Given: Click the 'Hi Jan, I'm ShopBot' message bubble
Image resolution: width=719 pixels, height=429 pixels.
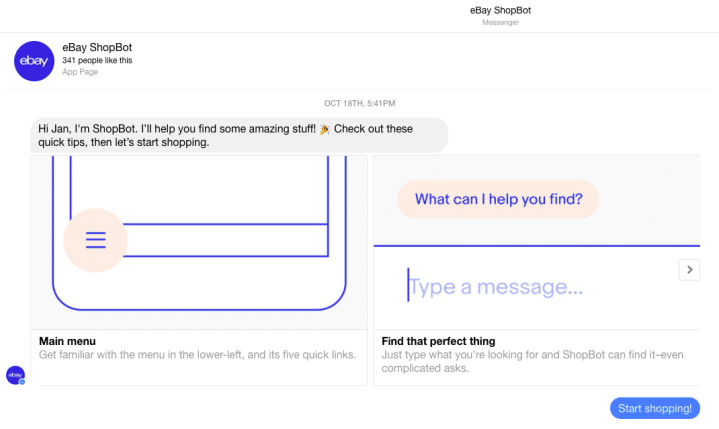Looking at the screenshot, I should click(x=239, y=135).
